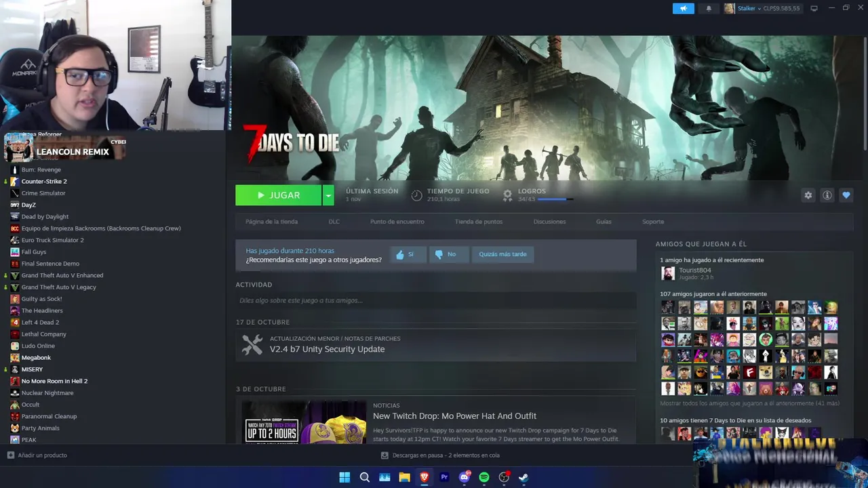Select Paranormal Cleanup in library

(49, 416)
